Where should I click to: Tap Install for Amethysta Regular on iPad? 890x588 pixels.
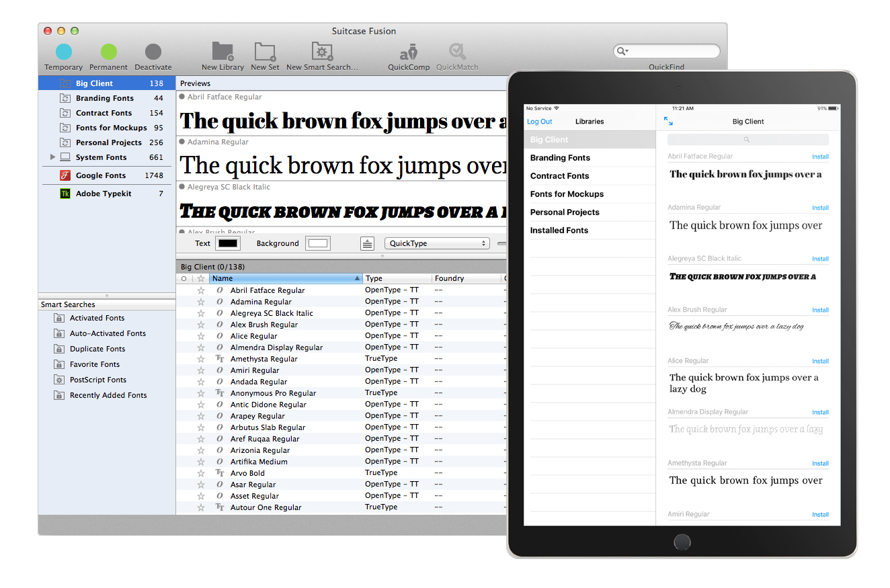(x=820, y=463)
